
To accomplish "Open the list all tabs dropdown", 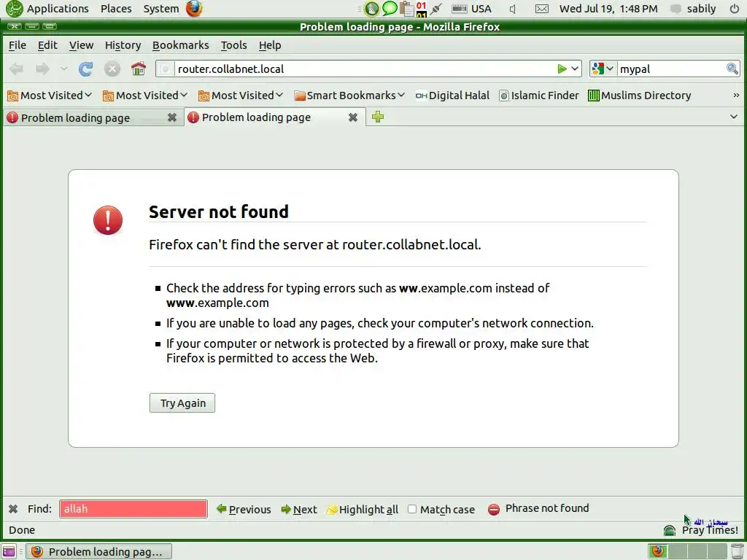I will [x=734, y=117].
